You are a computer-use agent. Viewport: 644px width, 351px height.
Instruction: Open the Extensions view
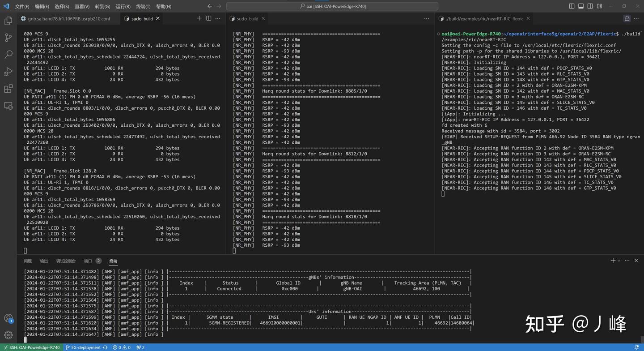click(8, 89)
